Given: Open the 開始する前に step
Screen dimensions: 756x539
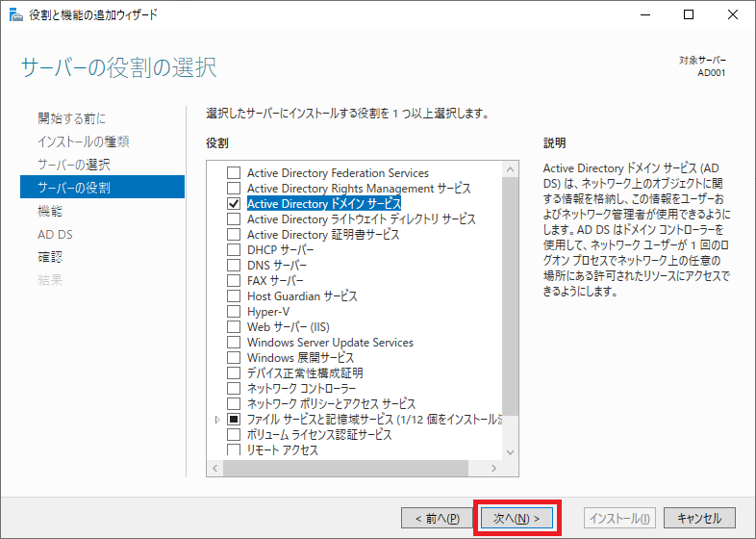Looking at the screenshot, I should tap(72, 118).
